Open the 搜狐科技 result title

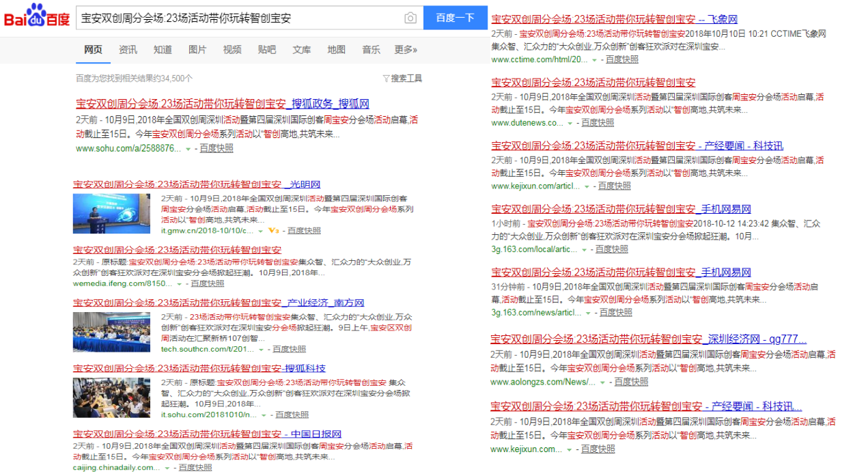[199, 368]
